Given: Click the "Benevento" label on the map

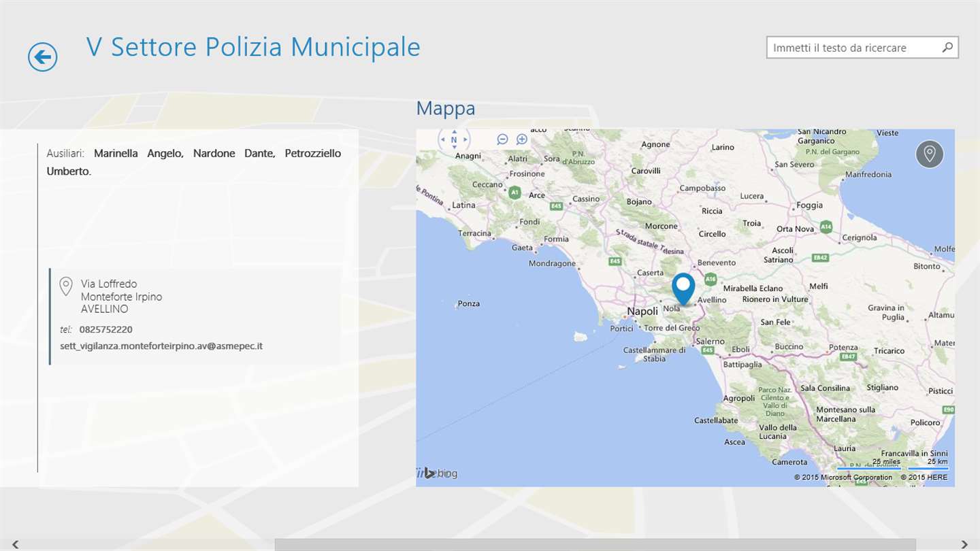Looking at the screenshot, I should [717, 263].
